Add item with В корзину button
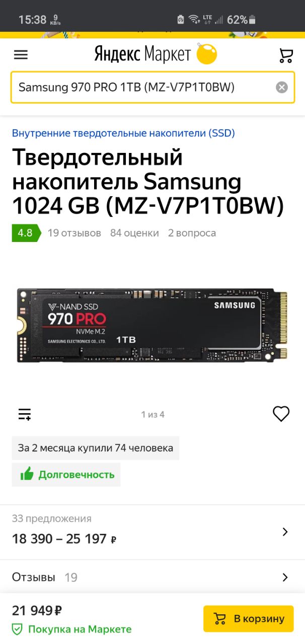This screenshot has width=305, height=644. tap(248, 619)
